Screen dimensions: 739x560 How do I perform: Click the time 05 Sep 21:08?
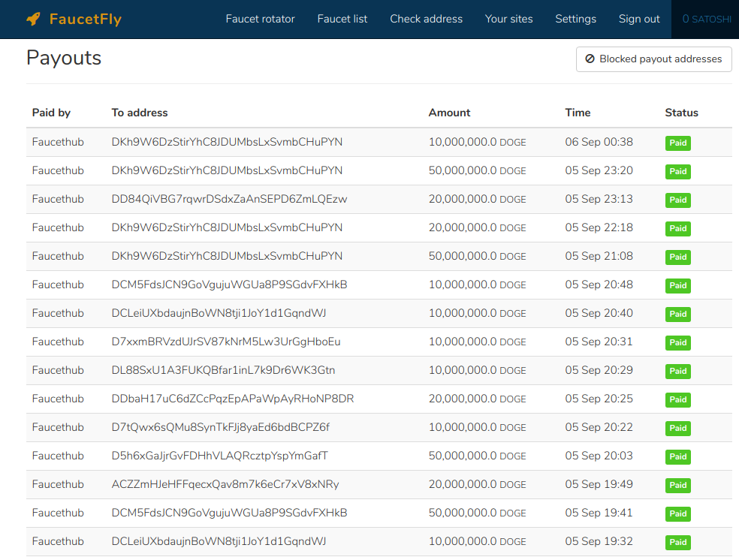tap(599, 256)
